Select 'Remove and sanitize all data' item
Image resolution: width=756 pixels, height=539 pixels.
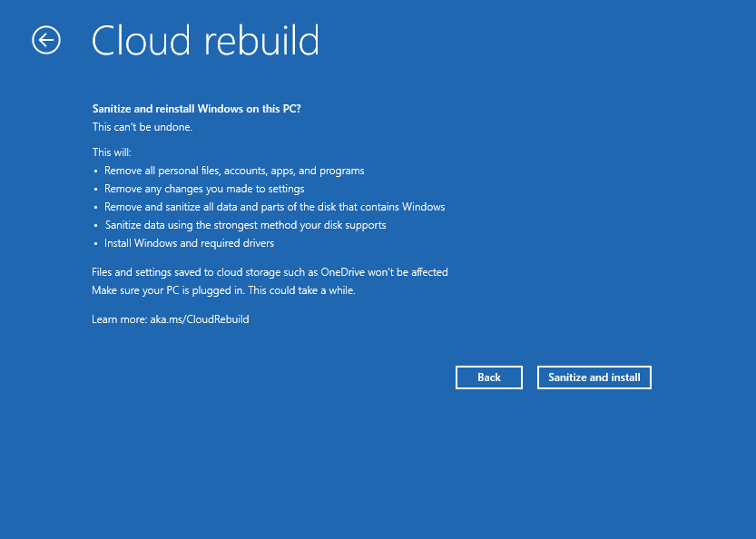click(275, 207)
